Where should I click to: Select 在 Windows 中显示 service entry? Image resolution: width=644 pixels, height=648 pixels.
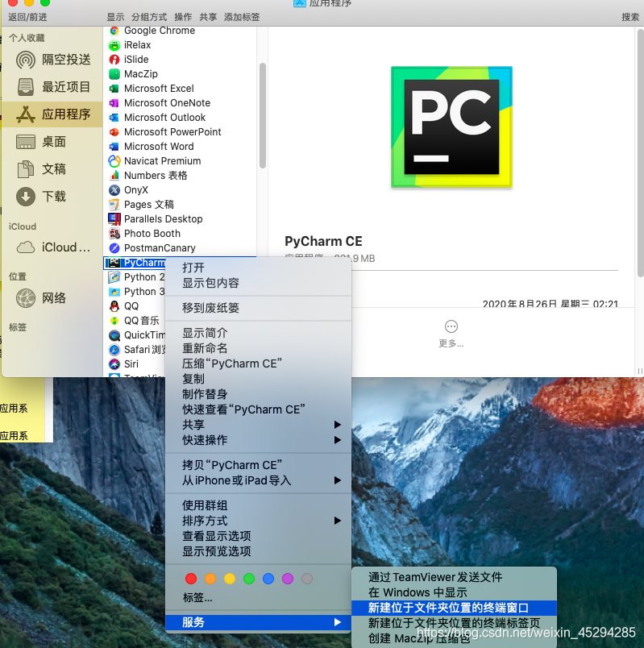(454, 592)
